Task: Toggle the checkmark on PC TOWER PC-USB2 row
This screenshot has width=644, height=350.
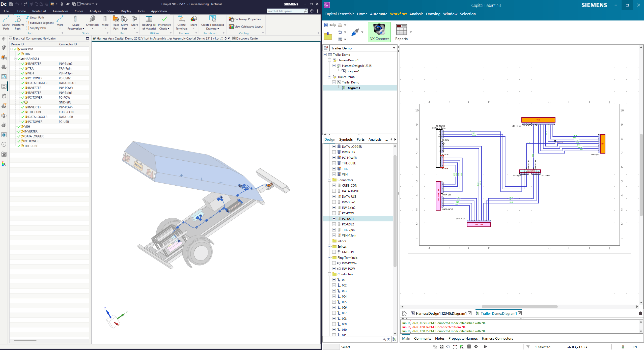Action: point(23,78)
